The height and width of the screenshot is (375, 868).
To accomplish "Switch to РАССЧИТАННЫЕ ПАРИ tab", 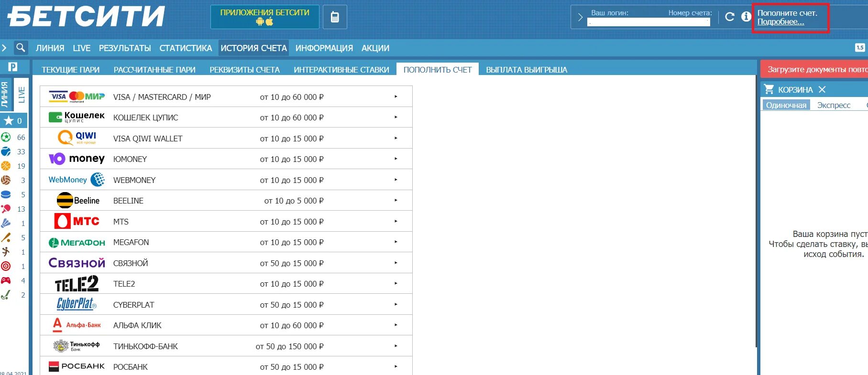I will pyautogui.click(x=154, y=70).
